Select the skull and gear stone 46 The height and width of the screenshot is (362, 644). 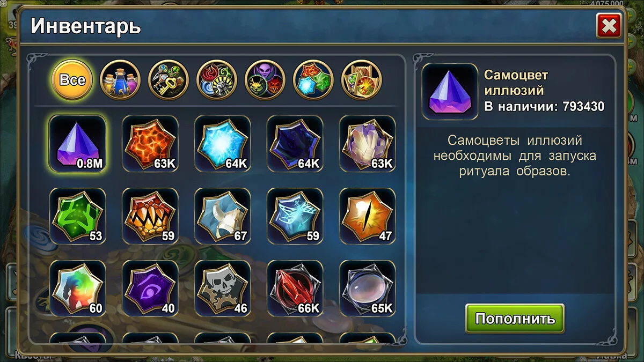[222, 289]
